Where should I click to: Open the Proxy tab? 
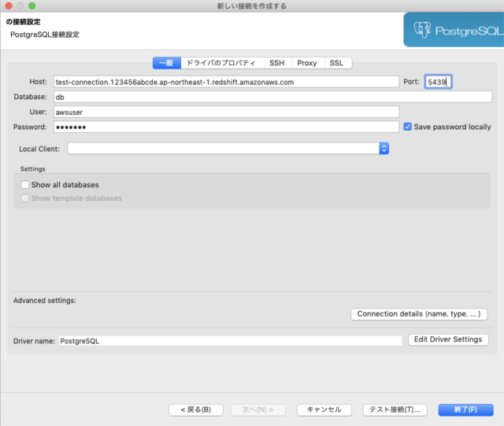(x=308, y=63)
